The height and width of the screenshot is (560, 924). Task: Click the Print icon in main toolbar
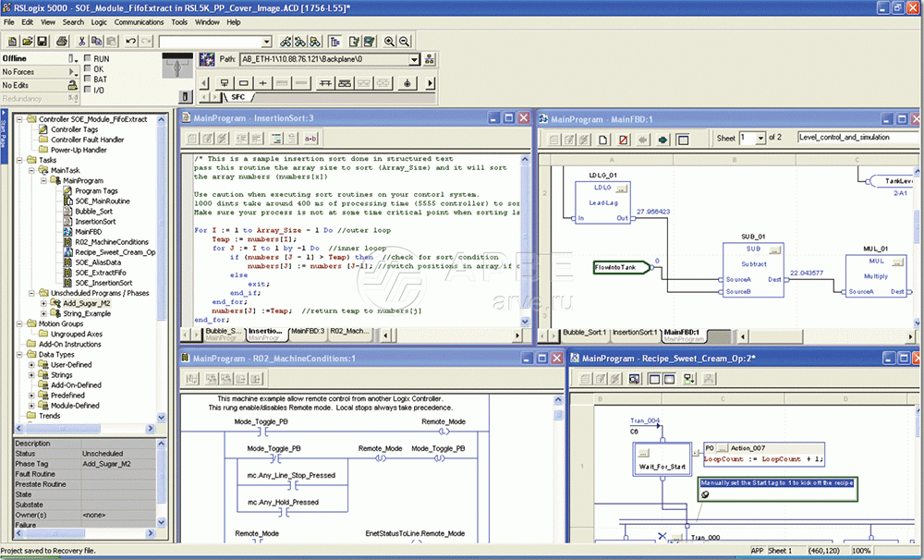coord(62,42)
